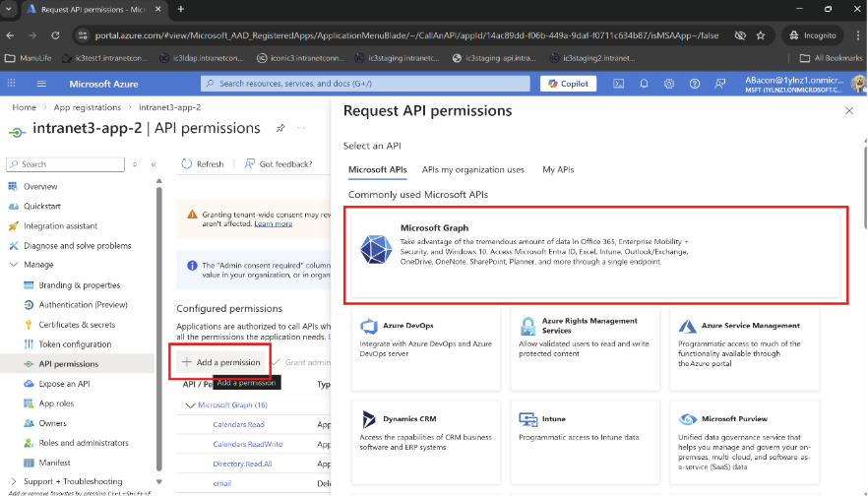This screenshot has height=496, width=868.
Task: Select the Microsoft Graph API card
Action: coord(594,254)
